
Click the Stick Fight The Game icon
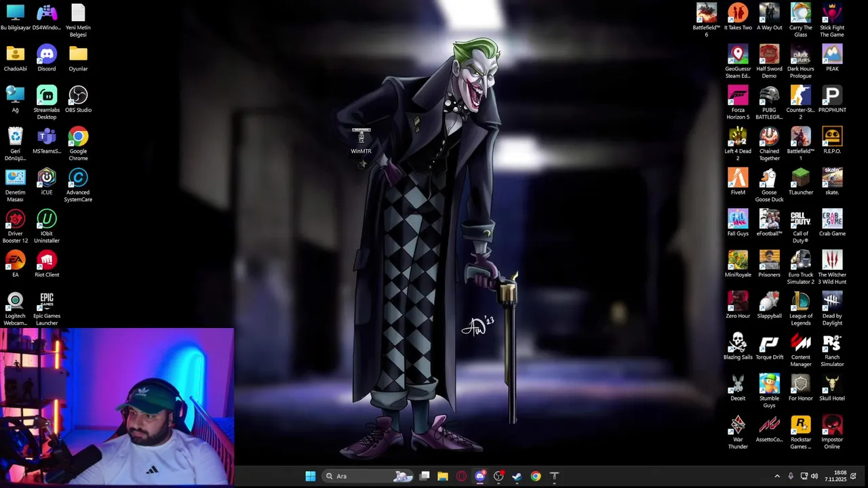tap(832, 21)
